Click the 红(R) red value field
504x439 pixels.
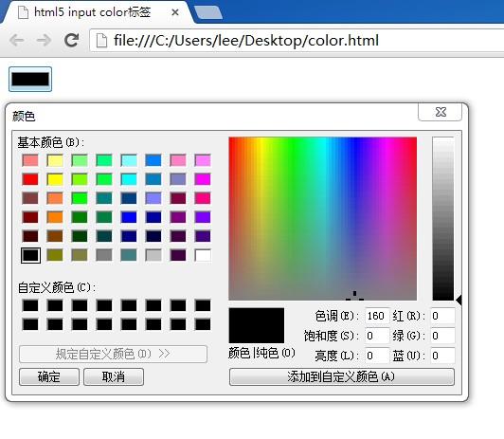442,316
